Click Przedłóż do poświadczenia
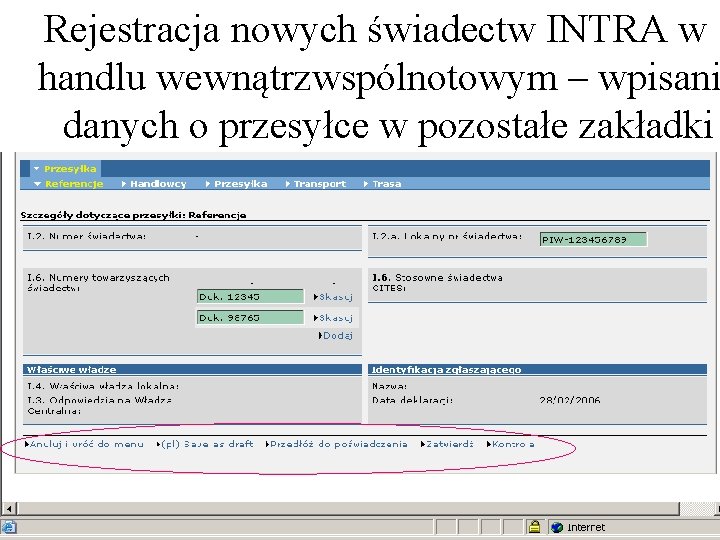Viewport: 720px width, 540px height. (338, 444)
